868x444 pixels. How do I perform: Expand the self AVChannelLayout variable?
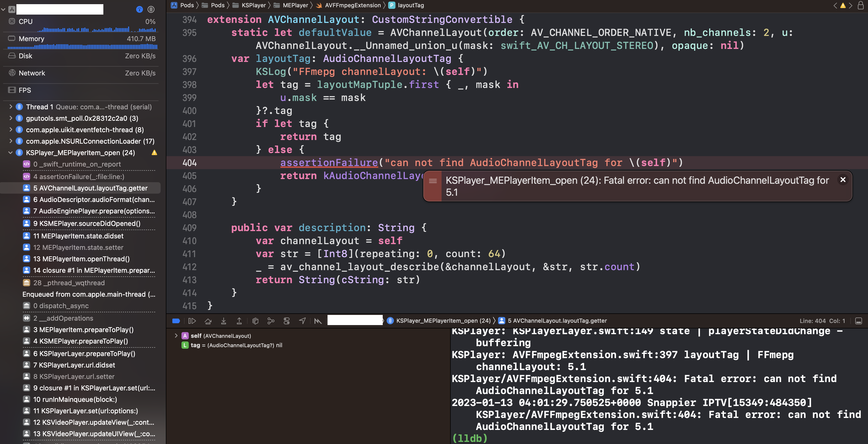(176, 336)
